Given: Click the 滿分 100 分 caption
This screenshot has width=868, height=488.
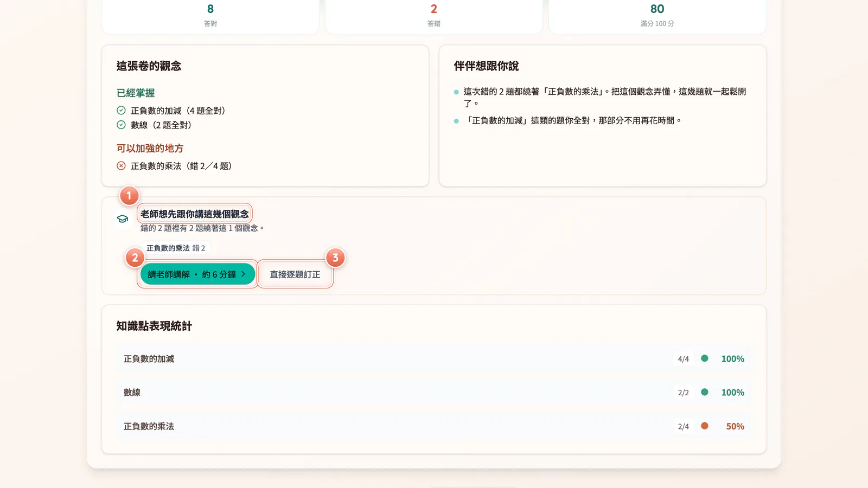Looking at the screenshot, I should (658, 24).
